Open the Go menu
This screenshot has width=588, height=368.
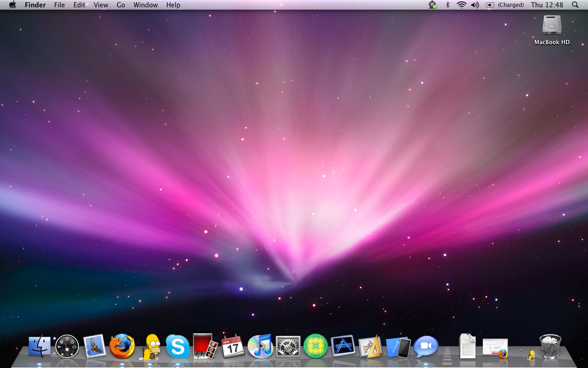121,5
